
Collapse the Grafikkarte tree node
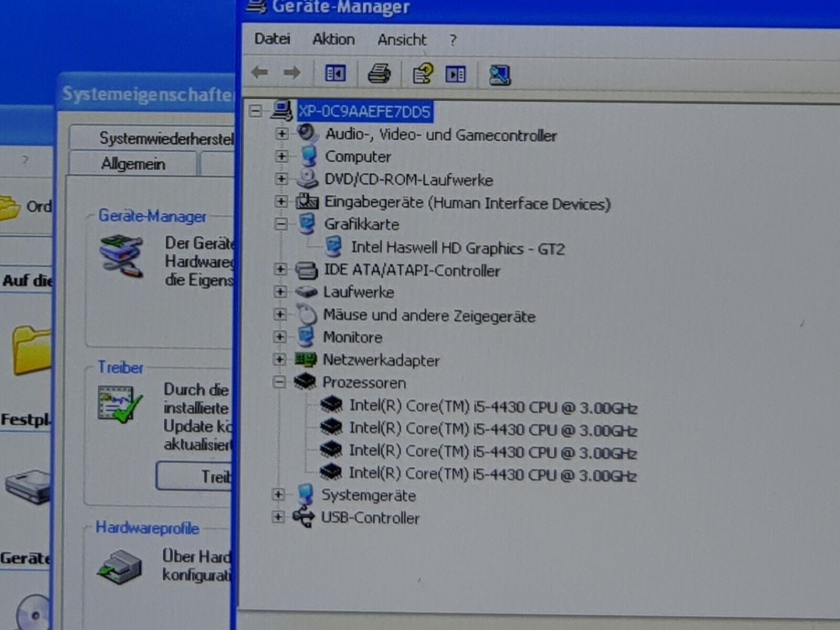(x=281, y=224)
